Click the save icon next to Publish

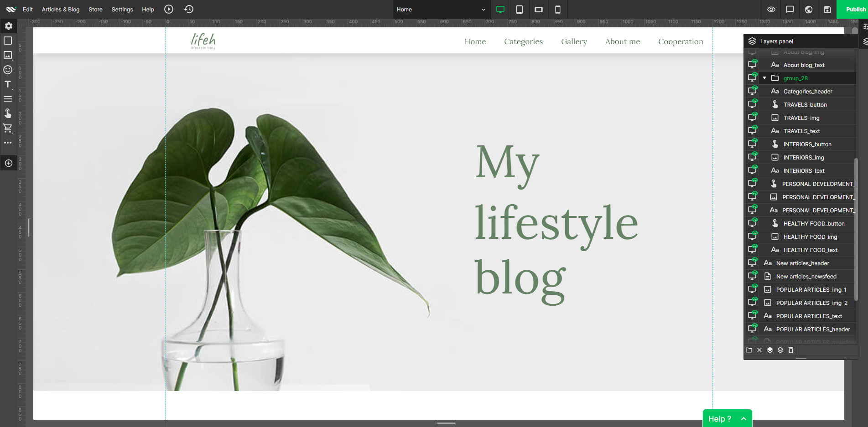tap(827, 9)
